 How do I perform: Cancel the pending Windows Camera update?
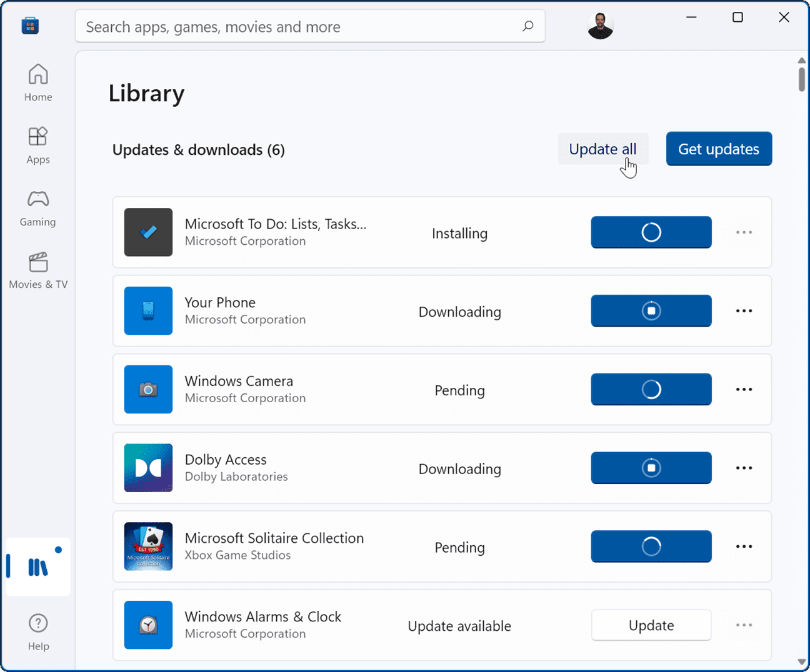(651, 389)
